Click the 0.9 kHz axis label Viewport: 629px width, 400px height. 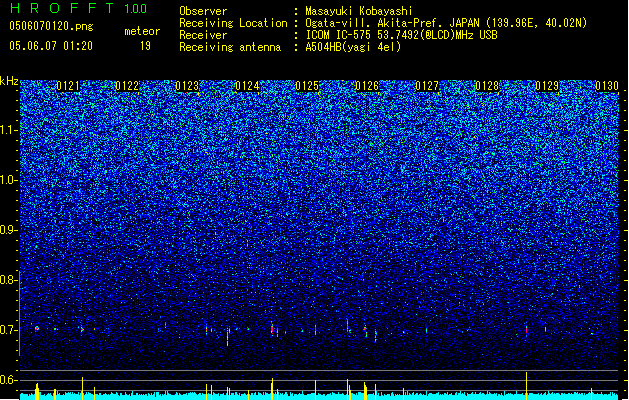(8, 230)
